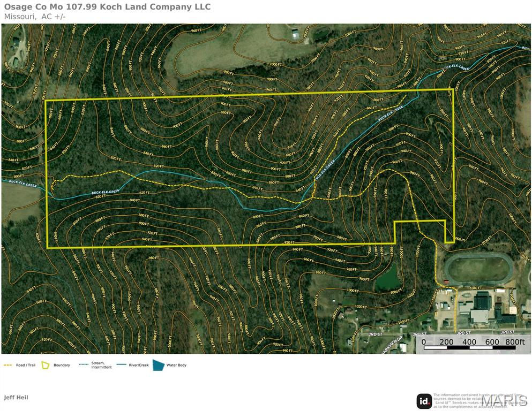
Task: Click the "200" label on the scale bar
Action: (446, 342)
